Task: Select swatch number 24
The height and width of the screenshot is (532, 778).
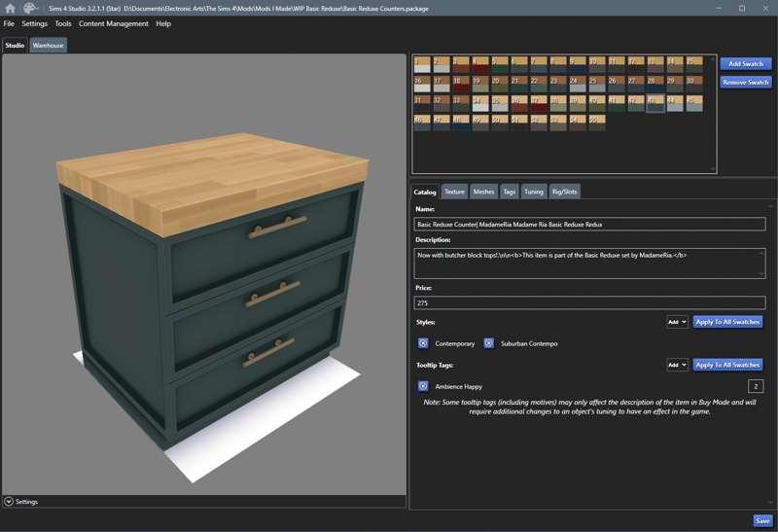Action: 578,84
